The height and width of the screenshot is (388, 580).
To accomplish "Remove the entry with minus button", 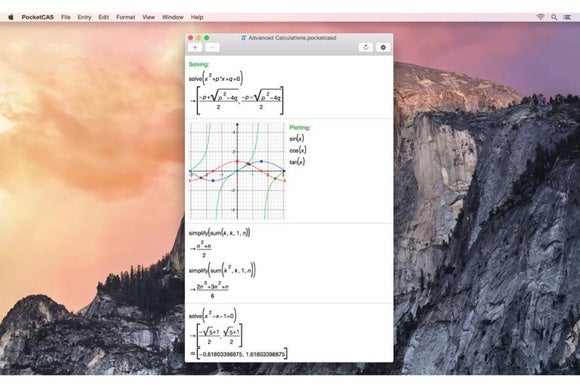I will click(212, 47).
